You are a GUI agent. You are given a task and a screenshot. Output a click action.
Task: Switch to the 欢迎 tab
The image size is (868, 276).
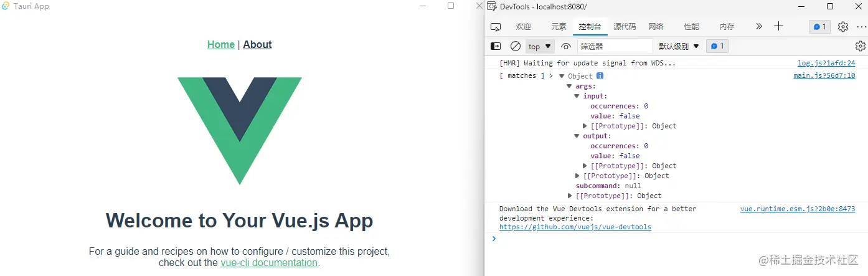click(x=523, y=27)
